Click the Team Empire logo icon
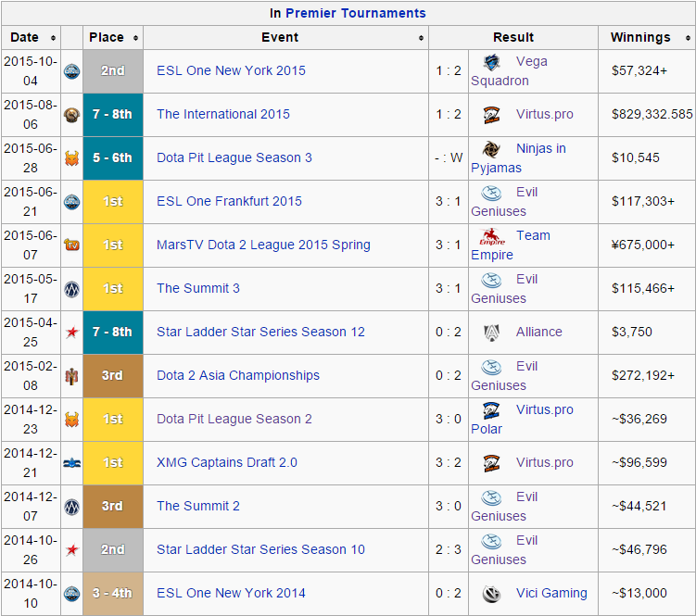696x616 pixels. [492, 236]
